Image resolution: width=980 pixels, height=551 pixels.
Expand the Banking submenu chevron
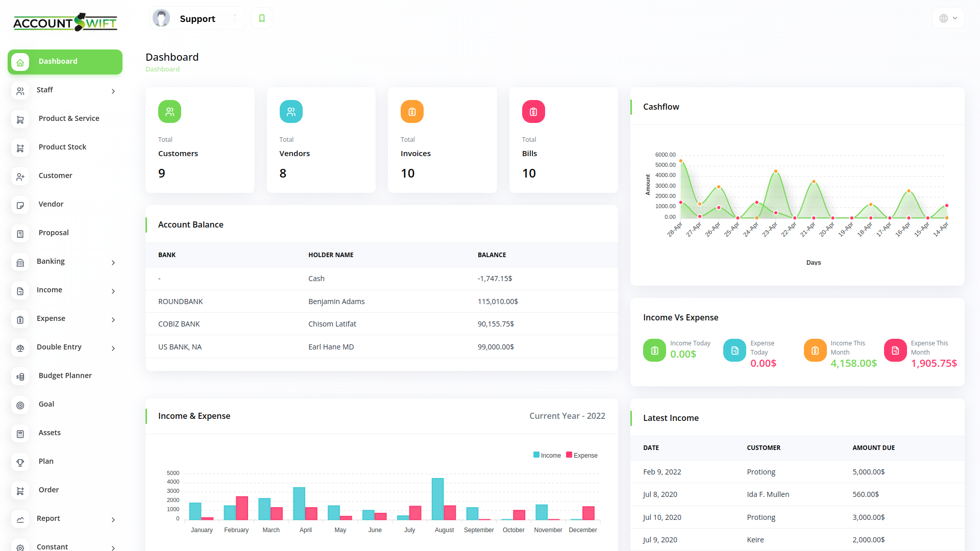[x=113, y=263]
